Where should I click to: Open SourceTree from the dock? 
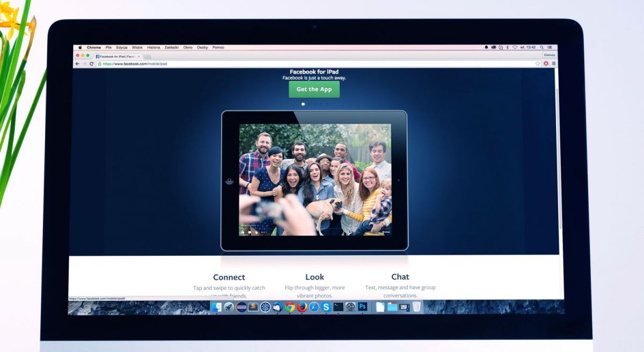coord(266,307)
